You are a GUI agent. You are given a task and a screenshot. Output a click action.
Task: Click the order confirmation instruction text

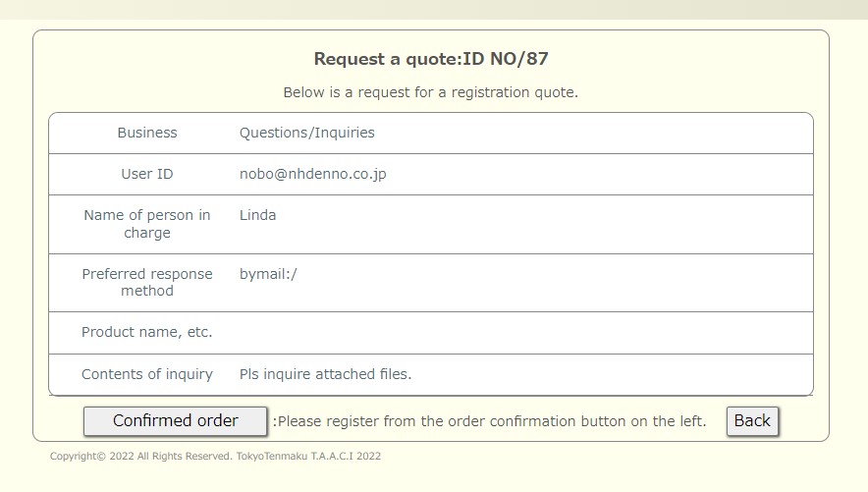tap(489, 421)
